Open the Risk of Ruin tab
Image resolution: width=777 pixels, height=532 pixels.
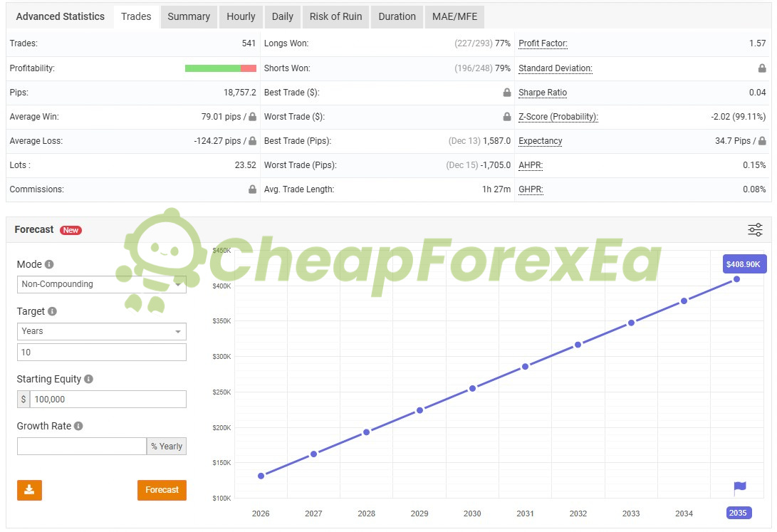pos(335,17)
